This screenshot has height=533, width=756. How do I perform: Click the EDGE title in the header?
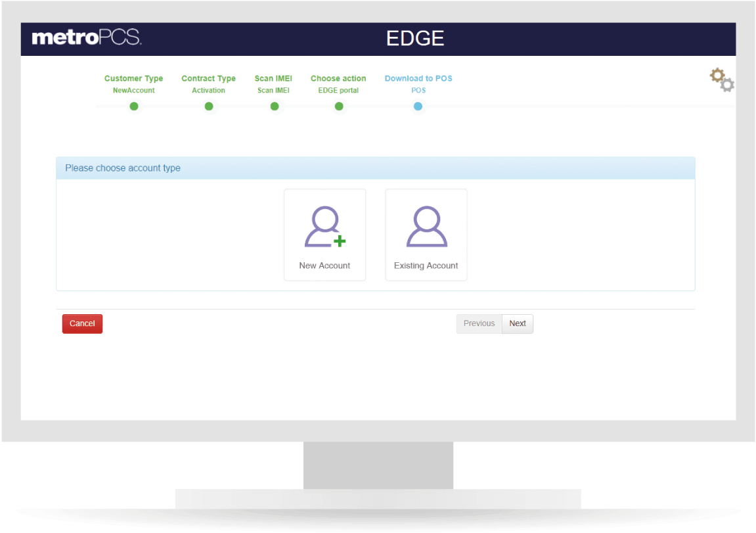click(x=414, y=38)
